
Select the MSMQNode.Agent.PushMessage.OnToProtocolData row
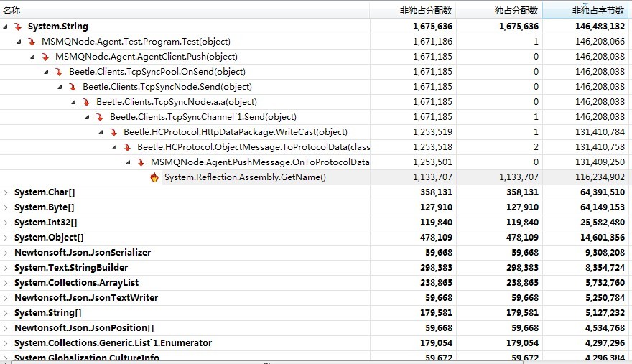[x=260, y=162]
